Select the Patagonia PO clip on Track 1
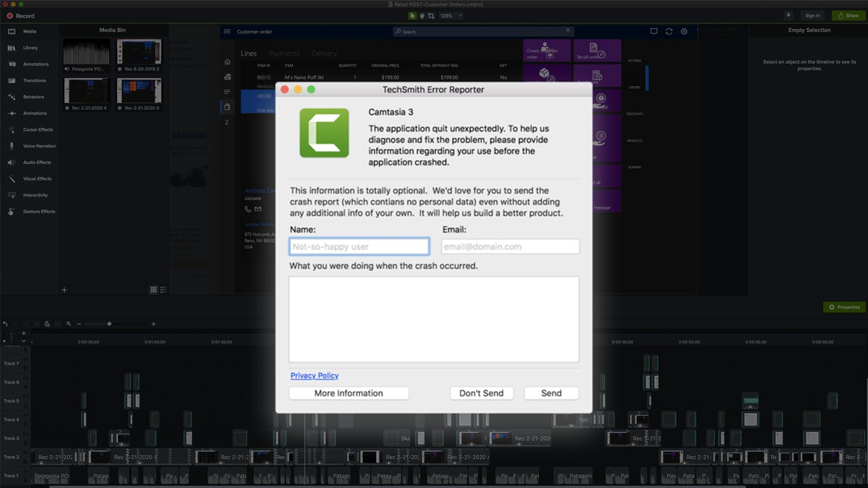Screen dimensions: 868x488 pyautogui.click(x=51, y=476)
